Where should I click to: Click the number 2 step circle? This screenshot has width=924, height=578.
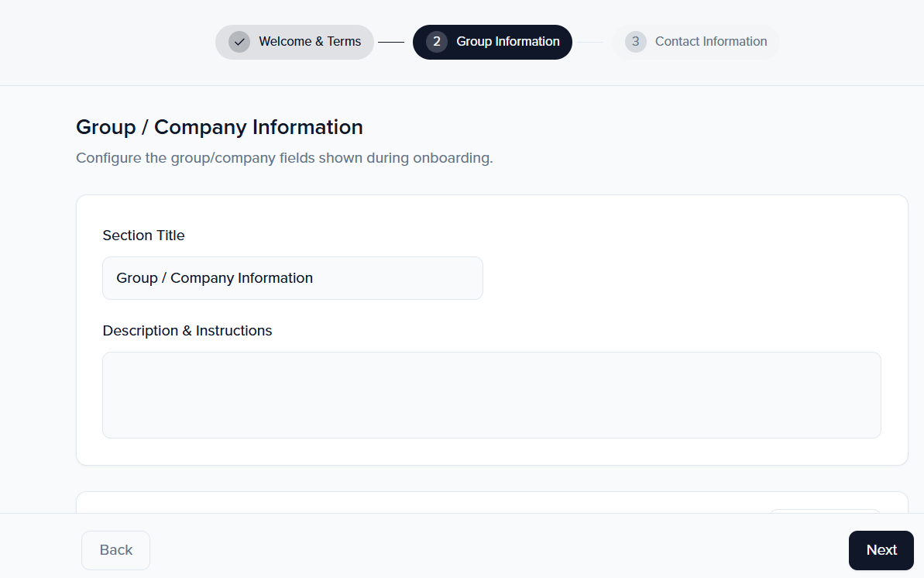(437, 42)
